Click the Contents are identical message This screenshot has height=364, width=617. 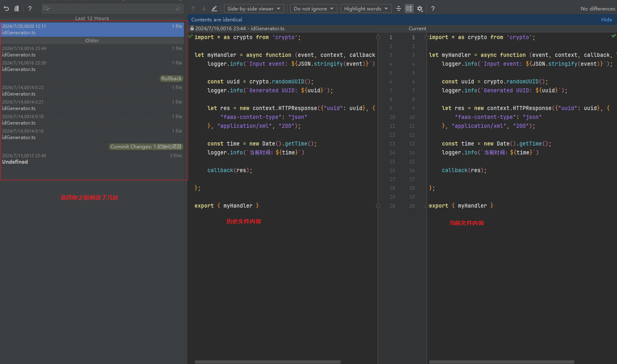tap(217, 19)
